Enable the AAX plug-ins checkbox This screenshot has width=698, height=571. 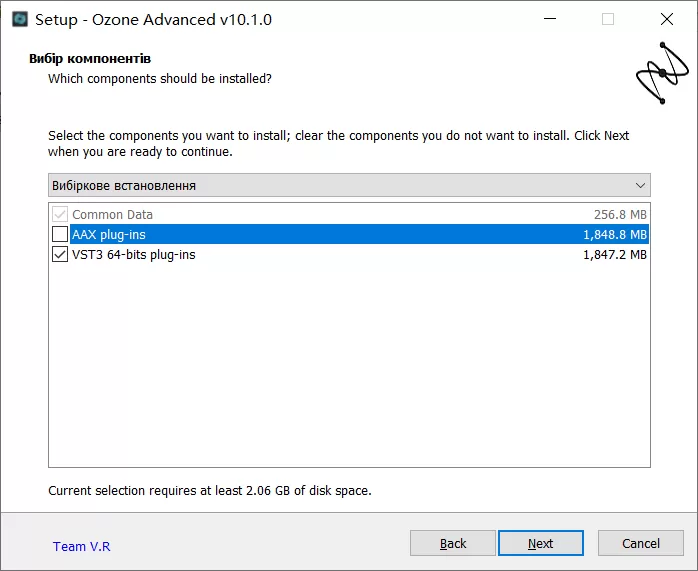pos(60,235)
